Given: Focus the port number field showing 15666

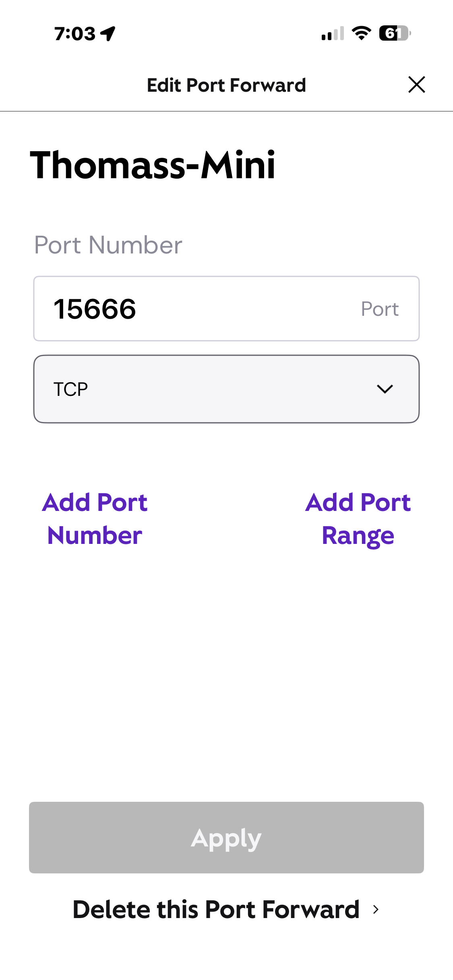Looking at the screenshot, I should (226, 309).
